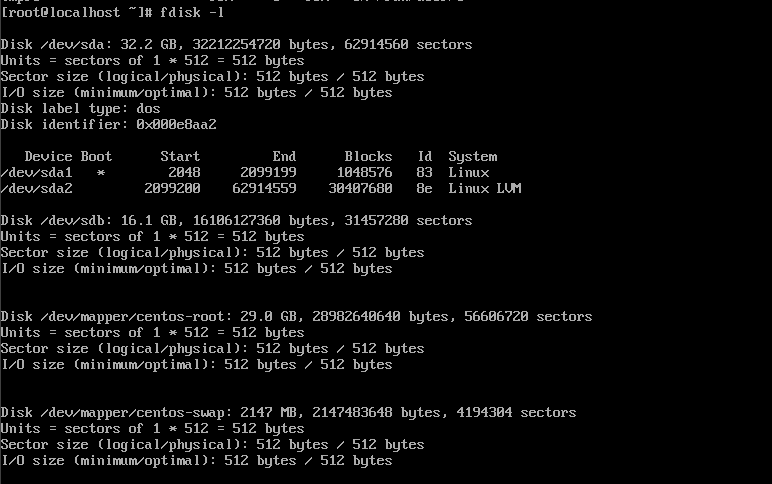Click the "System" column header
The width and height of the screenshot is (772, 484).
click(x=472, y=156)
